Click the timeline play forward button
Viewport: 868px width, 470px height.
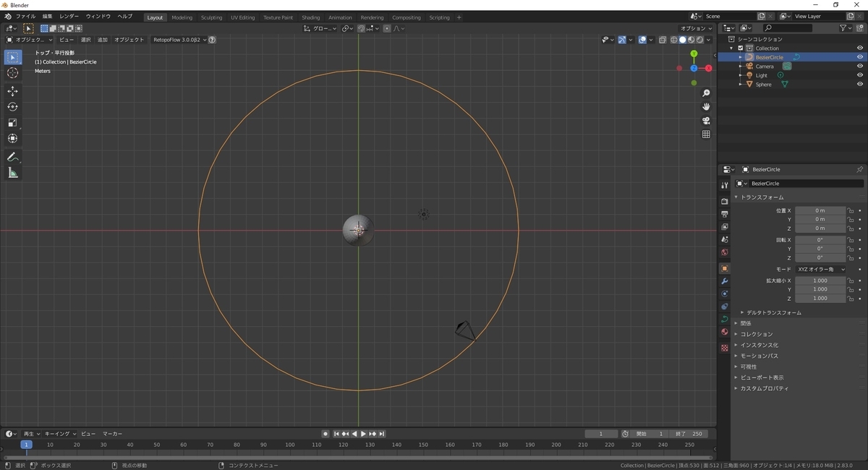[x=363, y=434]
